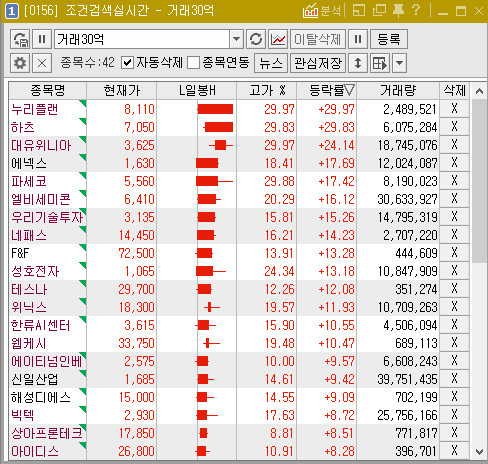Sort by 현재가 column header

point(122,90)
